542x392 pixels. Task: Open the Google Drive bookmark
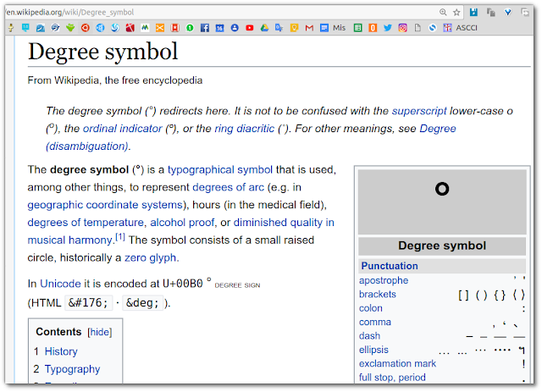click(264, 28)
